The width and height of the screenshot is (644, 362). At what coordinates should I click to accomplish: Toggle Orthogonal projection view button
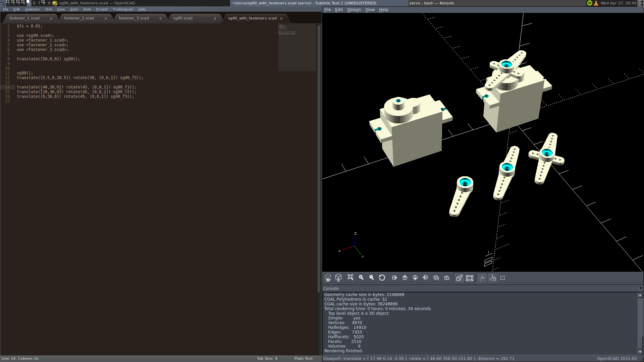470,278
